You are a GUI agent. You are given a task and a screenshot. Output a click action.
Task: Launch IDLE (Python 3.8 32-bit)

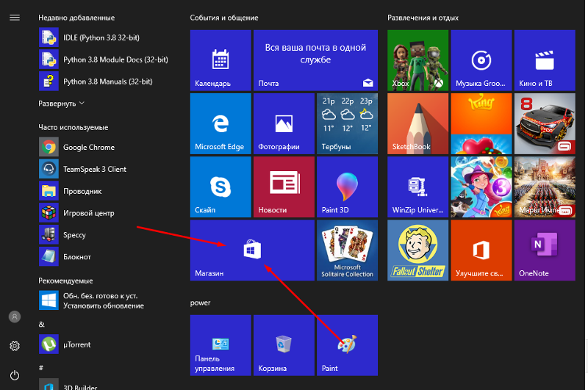click(x=89, y=37)
